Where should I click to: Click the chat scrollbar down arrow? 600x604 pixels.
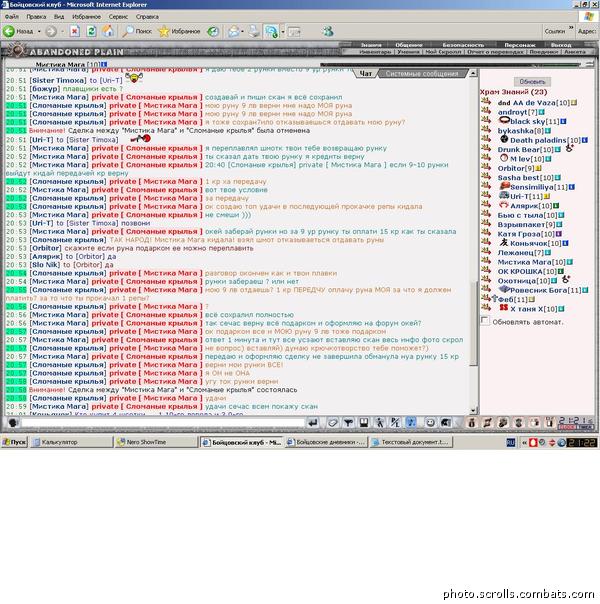(x=473, y=411)
